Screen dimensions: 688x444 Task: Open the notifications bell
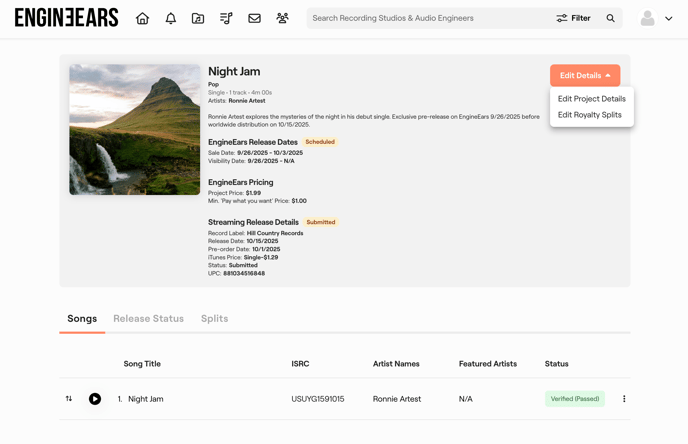170,18
